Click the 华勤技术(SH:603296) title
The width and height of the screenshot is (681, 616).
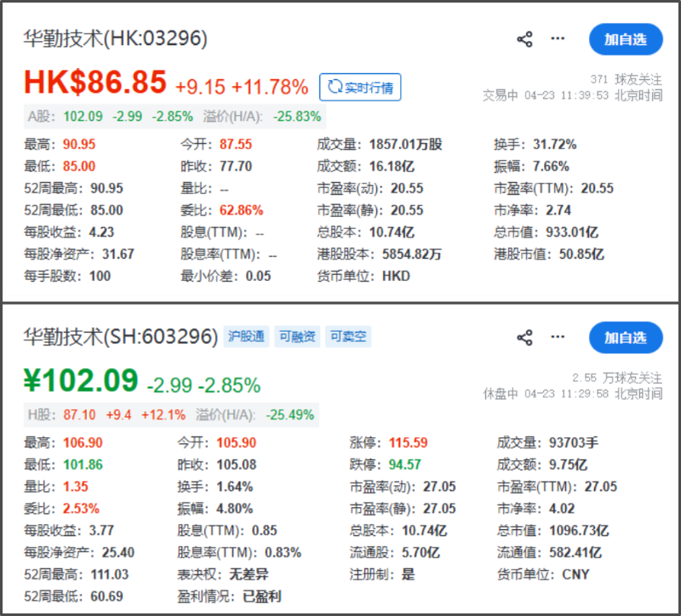coord(120,337)
